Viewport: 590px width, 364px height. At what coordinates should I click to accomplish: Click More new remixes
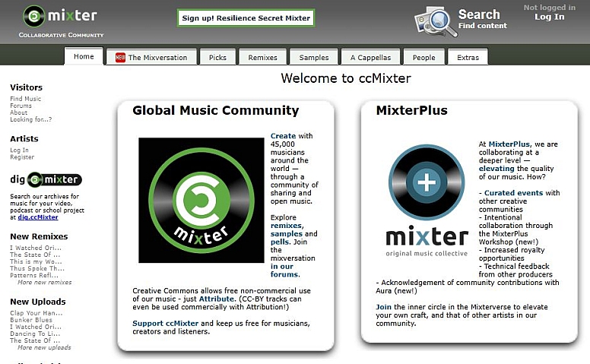pyautogui.click(x=44, y=282)
